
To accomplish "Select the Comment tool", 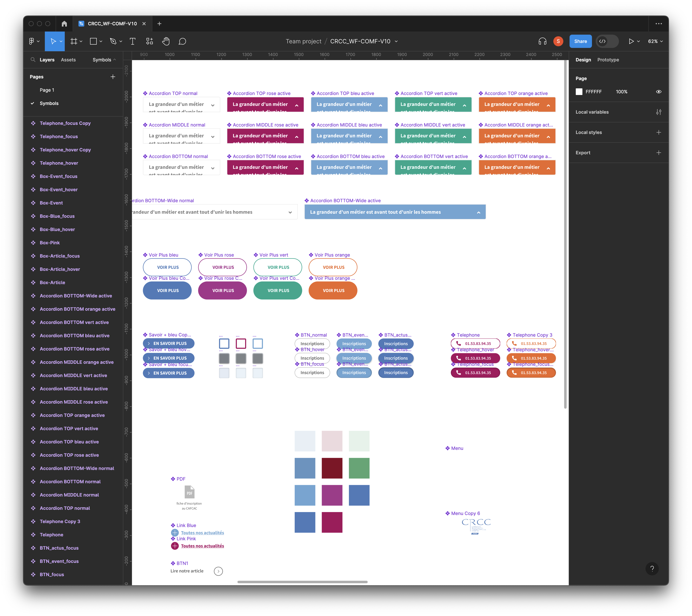I will [x=182, y=41].
